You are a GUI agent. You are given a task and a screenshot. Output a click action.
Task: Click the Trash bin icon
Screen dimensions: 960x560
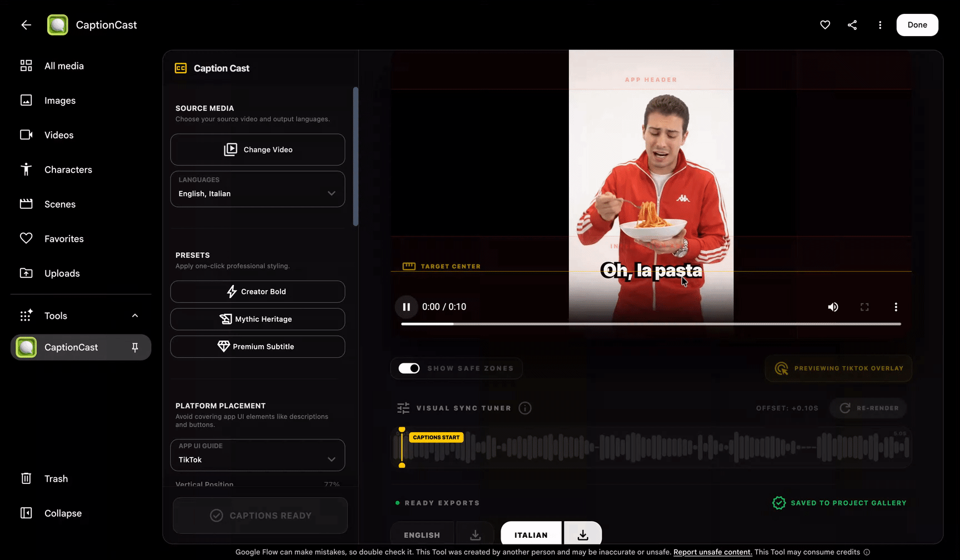click(26, 478)
